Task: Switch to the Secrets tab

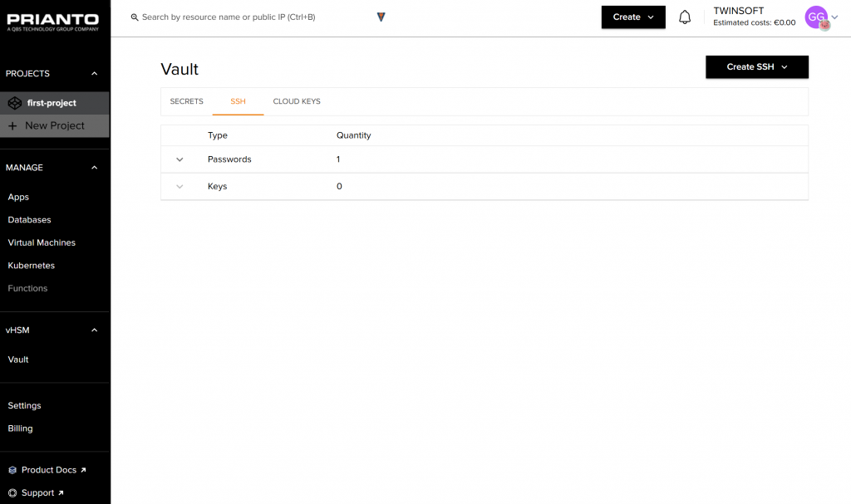Action: click(186, 101)
